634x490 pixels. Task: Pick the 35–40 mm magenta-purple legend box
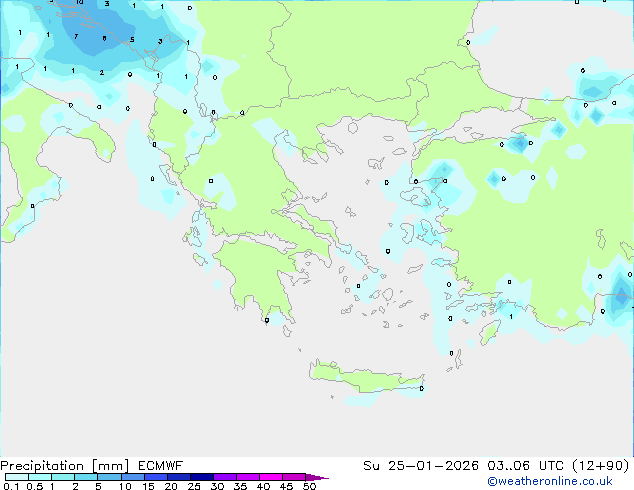[x=248, y=477]
